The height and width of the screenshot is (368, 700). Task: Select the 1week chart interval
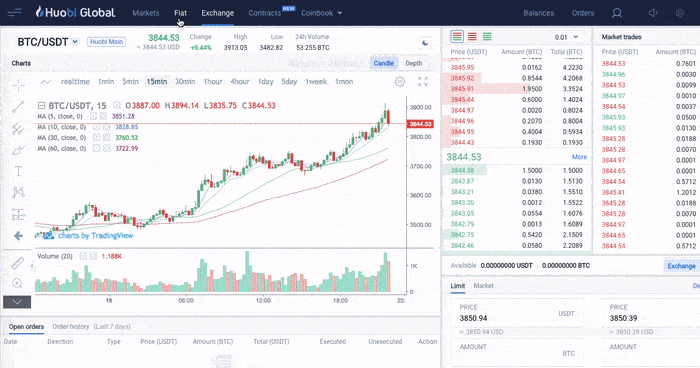pos(316,82)
